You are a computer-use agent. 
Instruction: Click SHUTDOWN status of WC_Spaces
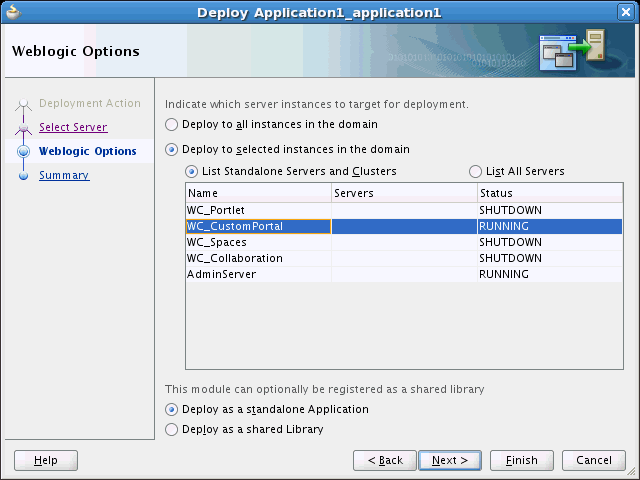[510, 242]
